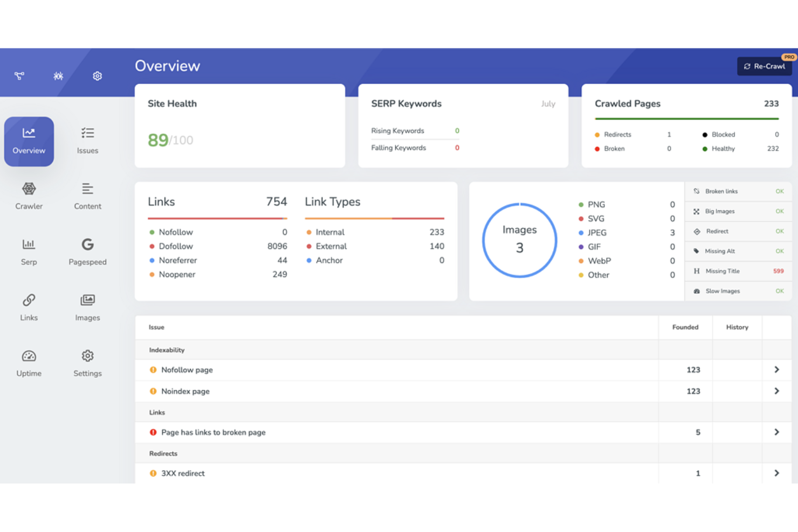Expand the Noindex page issue row

click(x=777, y=391)
